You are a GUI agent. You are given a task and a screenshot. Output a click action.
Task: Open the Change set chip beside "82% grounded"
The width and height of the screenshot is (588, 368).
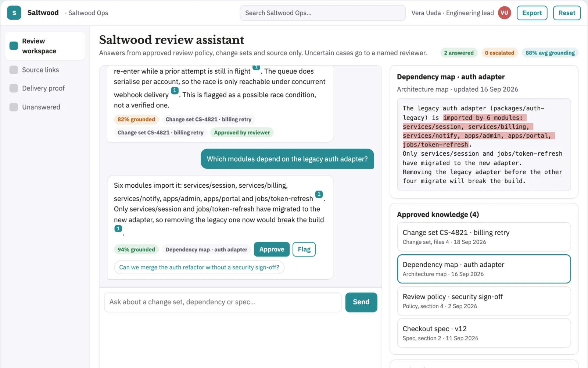(208, 120)
